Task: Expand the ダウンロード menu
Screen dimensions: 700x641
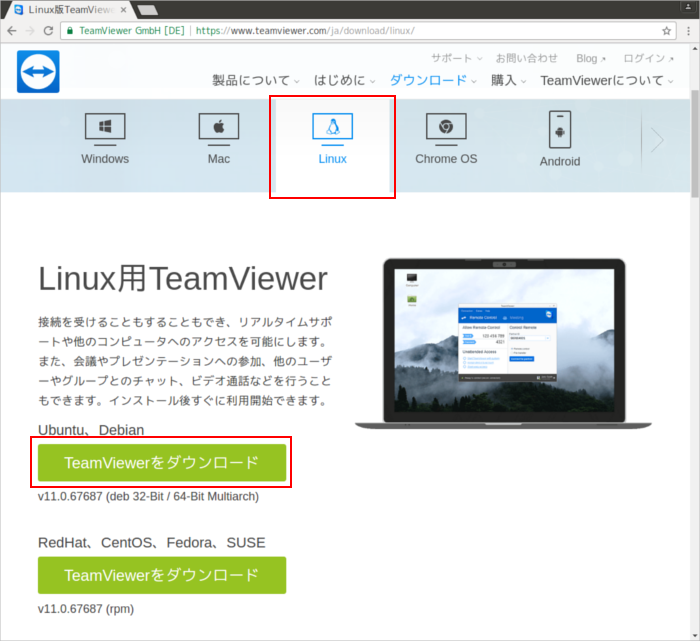Action: [433, 80]
